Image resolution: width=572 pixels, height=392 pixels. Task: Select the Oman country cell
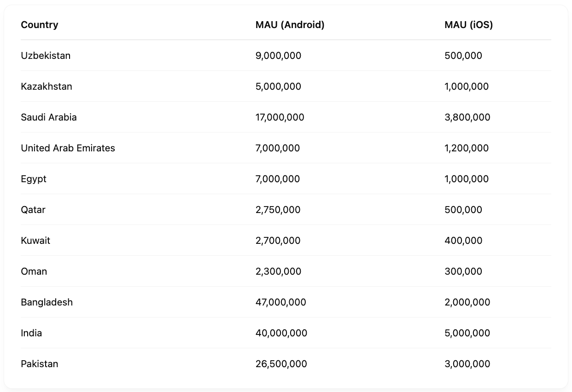[34, 271]
